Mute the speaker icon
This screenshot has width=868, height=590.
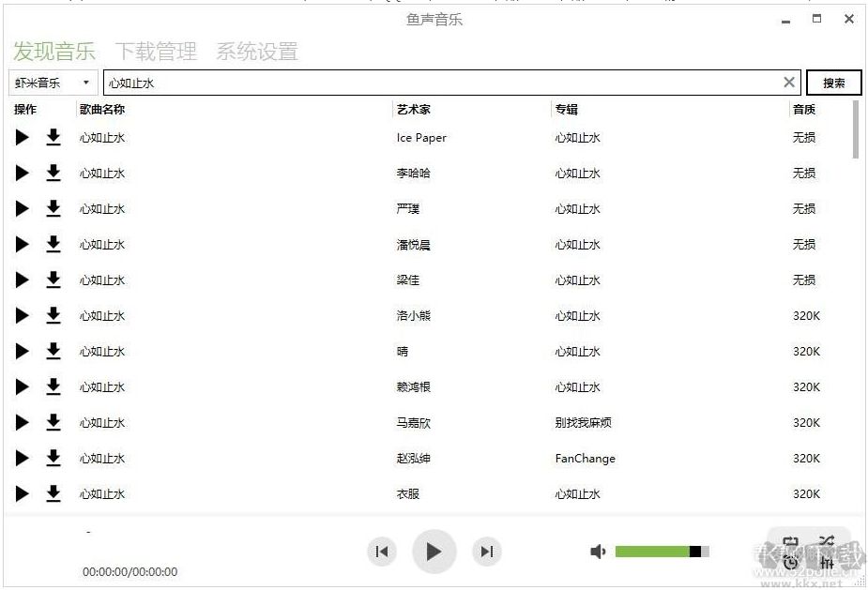598,552
